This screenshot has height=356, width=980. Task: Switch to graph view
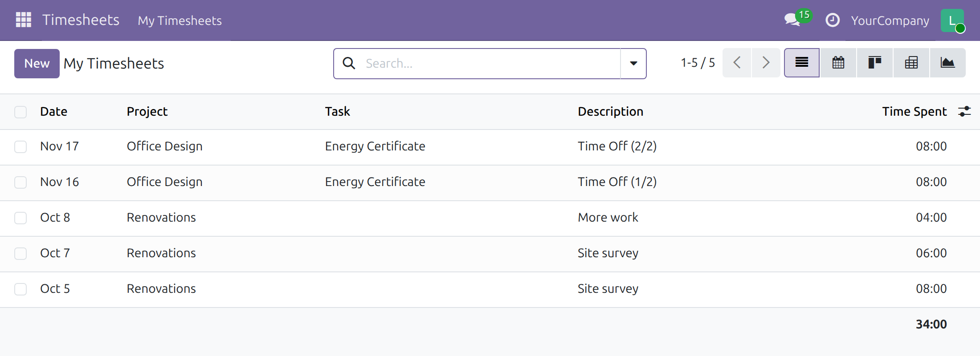coord(947,63)
